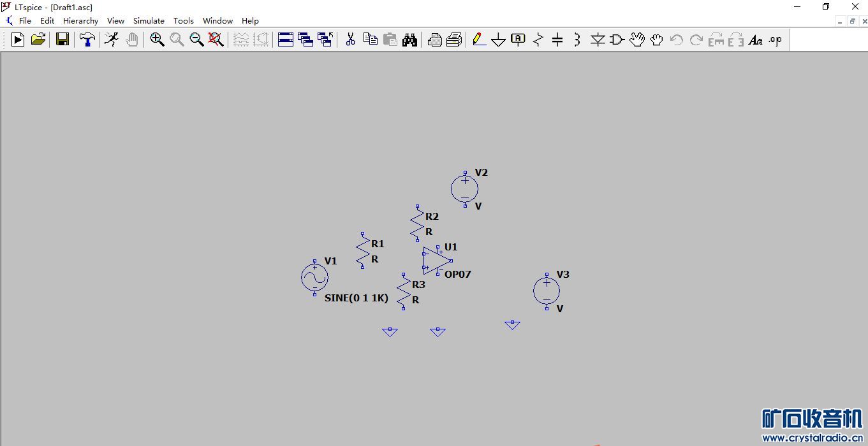The width and height of the screenshot is (868, 446).
Task: Place a Ground symbol from the toolbar
Action: click(x=499, y=40)
